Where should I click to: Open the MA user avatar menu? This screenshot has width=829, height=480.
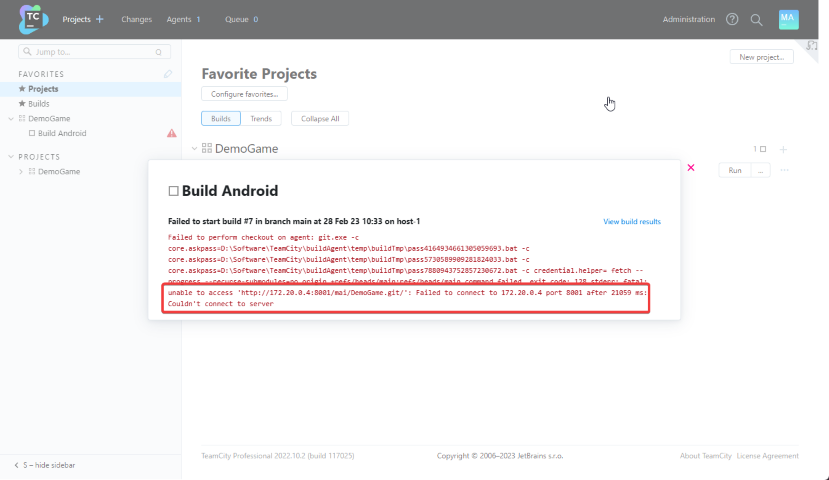(x=788, y=19)
